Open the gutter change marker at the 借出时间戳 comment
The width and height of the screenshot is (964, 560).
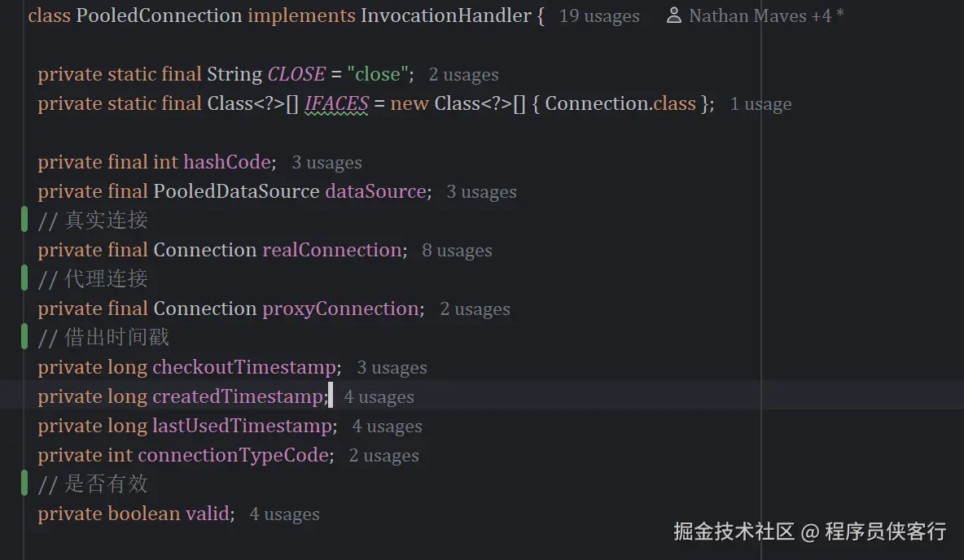click(x=24, y=337)
